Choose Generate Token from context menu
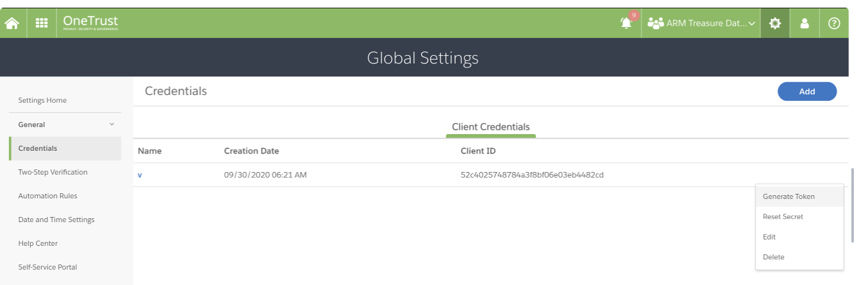The height and width of the screenshot is (285, 868). coord(789,196)
